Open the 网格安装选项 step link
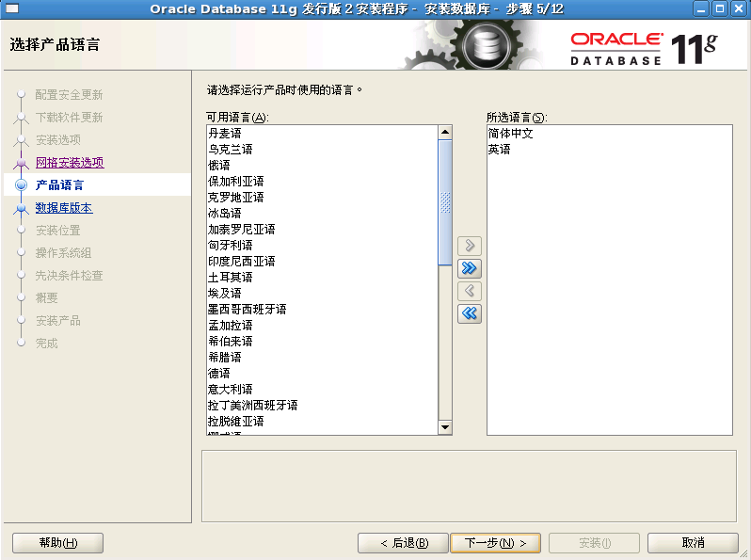The height and width of the screenshot is (560, 751). [x=70, y=163]
